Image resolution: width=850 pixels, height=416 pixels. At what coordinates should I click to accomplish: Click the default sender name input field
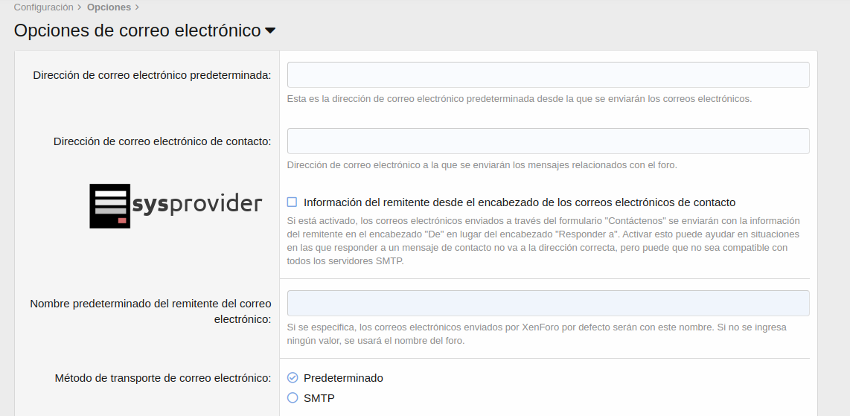click(x=547, y=303)
